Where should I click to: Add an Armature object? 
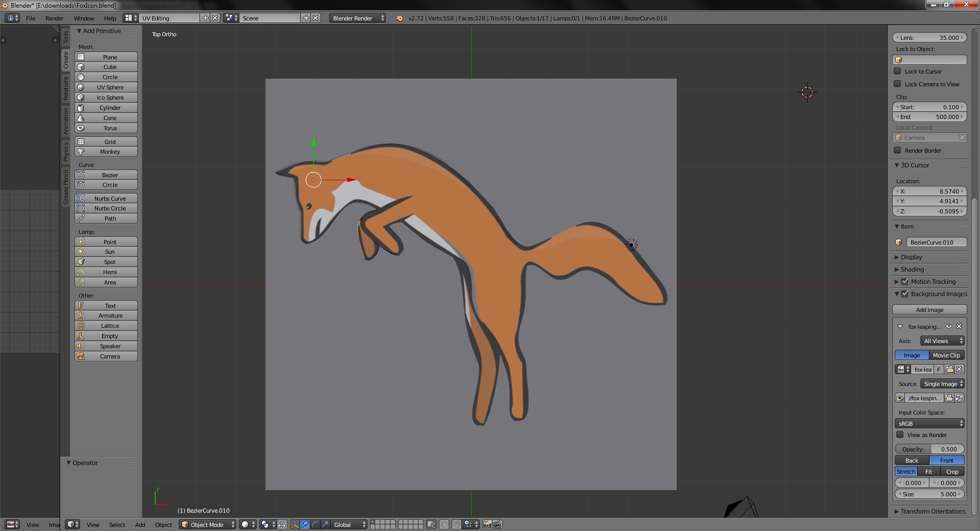click(x=106, y=316)
